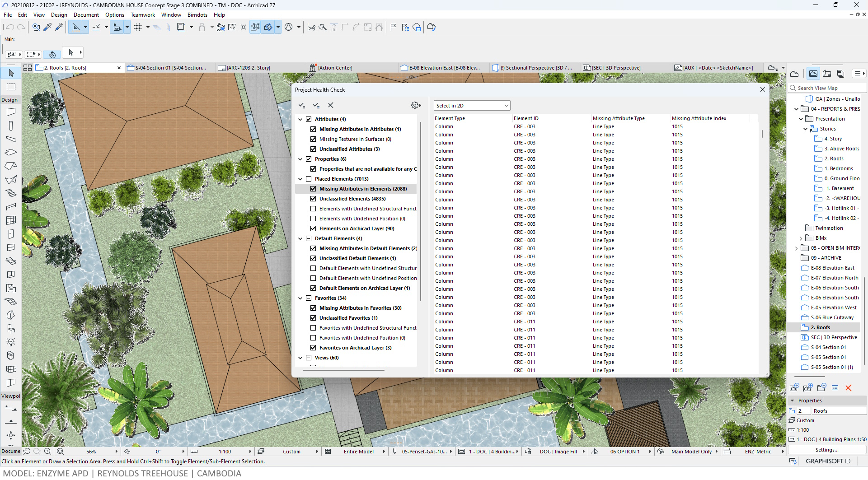This screenshot has width=868, height=480.
Task: Open the Select in 2D dropdown
Action: [x=472, y=106]
